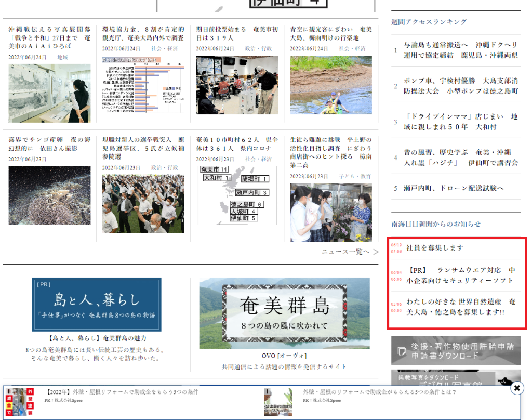Click the info icon on the right ad thumbnail
The width and height of the screenshot is (532, 420).
click(268, 391)
